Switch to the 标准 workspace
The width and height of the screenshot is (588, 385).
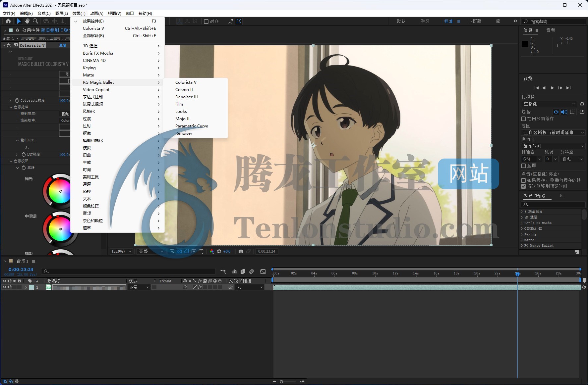pyautogui.click(x=449, y=21)
